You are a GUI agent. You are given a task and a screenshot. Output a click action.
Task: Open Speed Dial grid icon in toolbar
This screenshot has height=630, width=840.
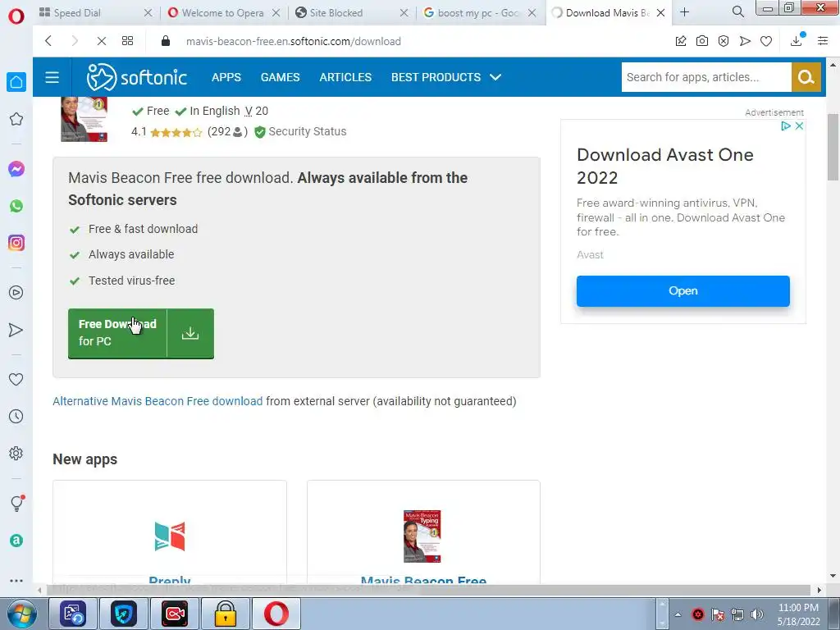click(x=127, y=41)
